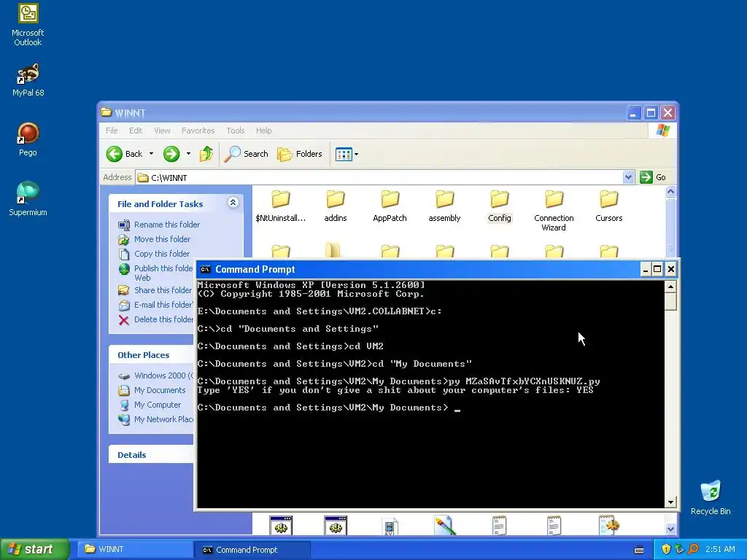Open My Computer under Other Places
Viewport: 747px width, 560px height.
click(149, 405)
